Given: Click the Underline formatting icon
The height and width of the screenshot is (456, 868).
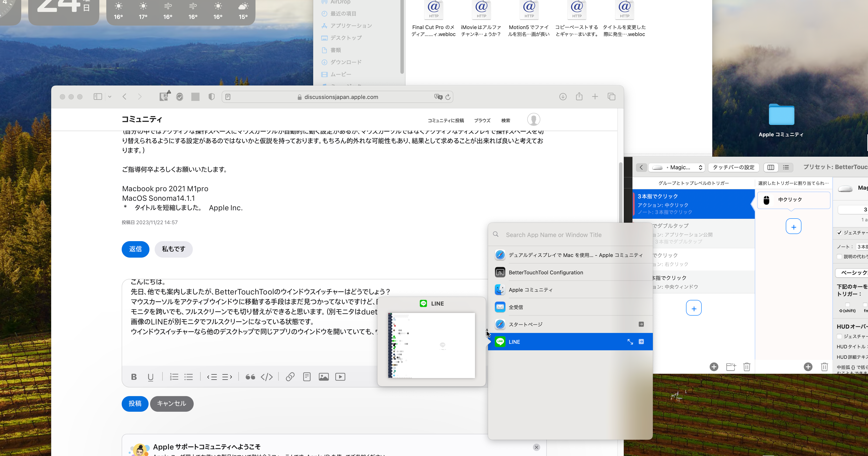Looking at the screenshot, I should click(150, 377).
